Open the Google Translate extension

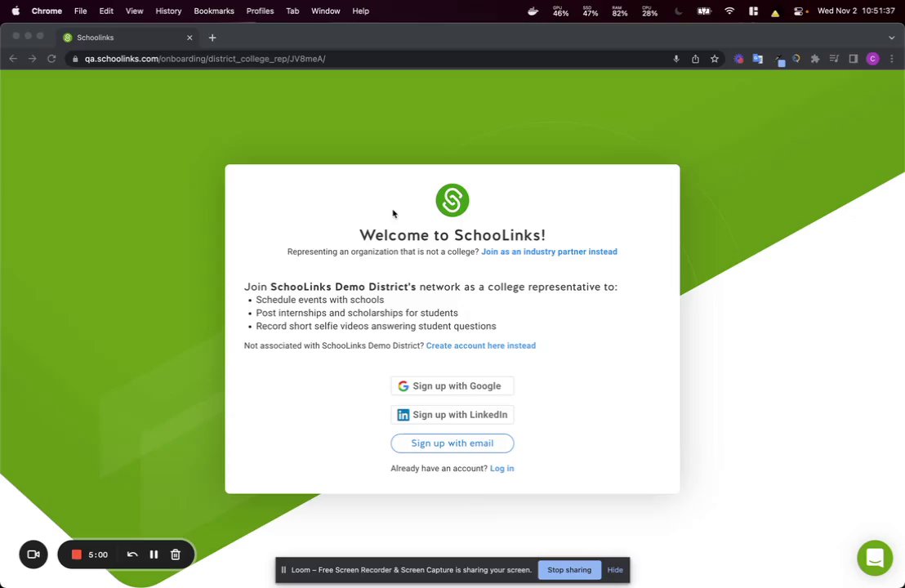758,59
